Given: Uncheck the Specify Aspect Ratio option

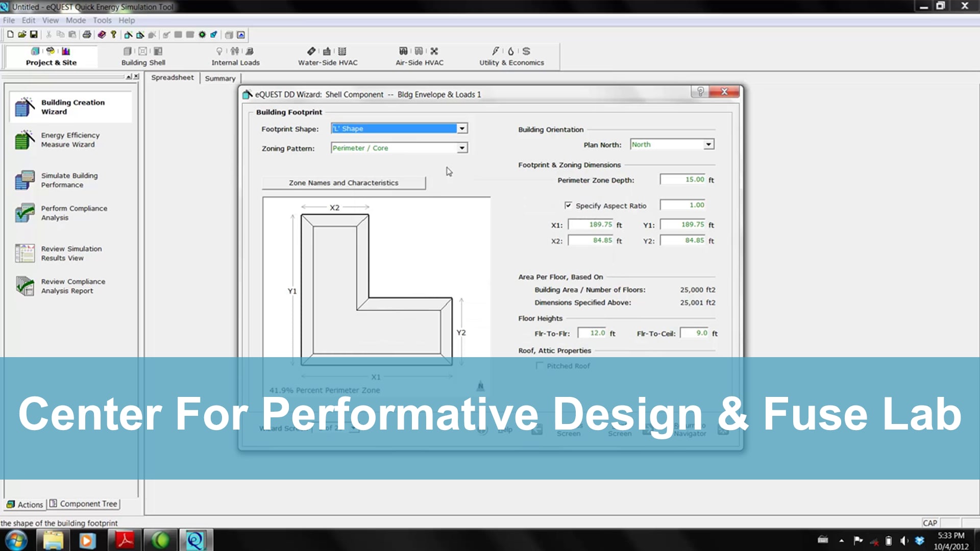Looking at the screenshot, I should coord(568,205).
